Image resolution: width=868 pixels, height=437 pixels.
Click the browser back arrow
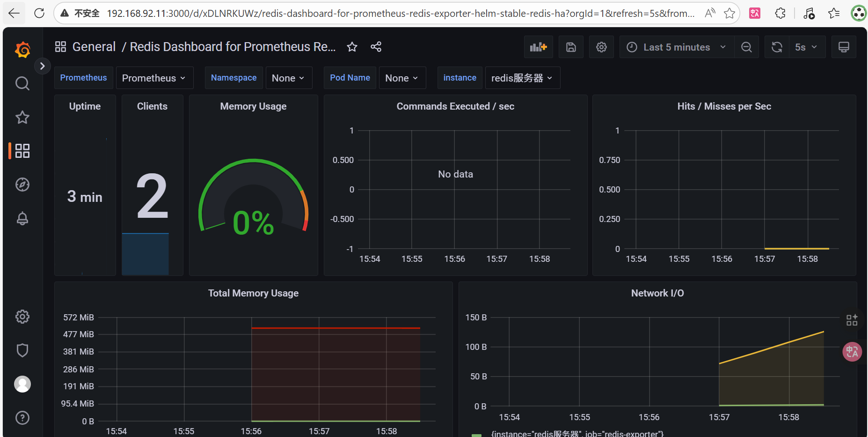click(x=14, y=13)
